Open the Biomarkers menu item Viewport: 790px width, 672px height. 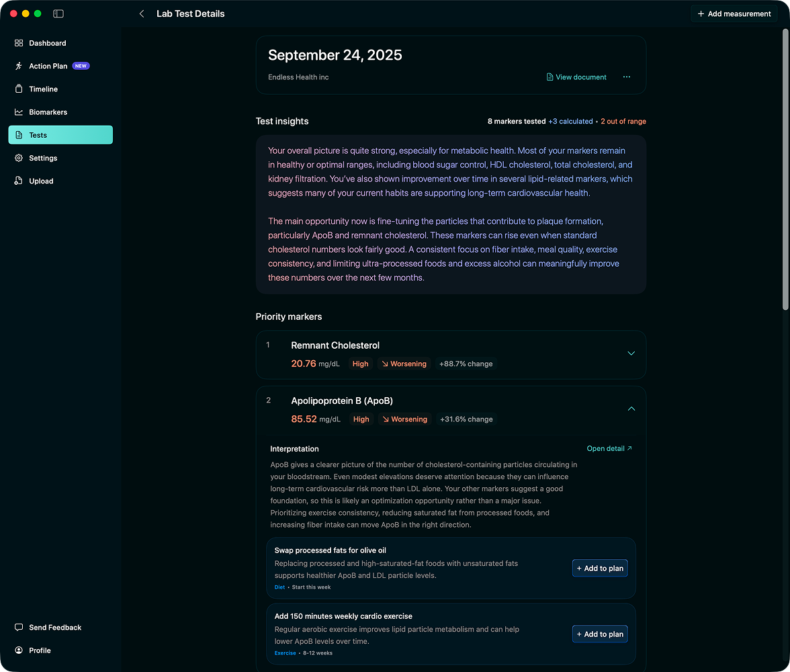click(x=60, y=112)
